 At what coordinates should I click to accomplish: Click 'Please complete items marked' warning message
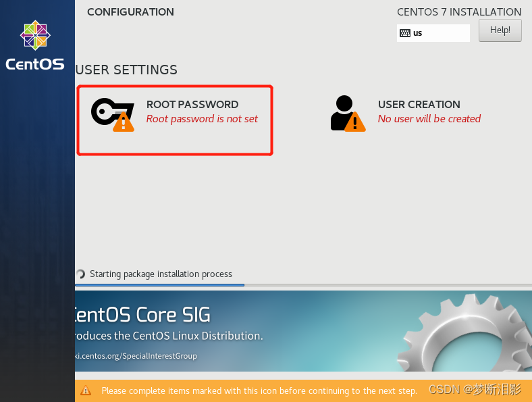click(x=259, y=391)
